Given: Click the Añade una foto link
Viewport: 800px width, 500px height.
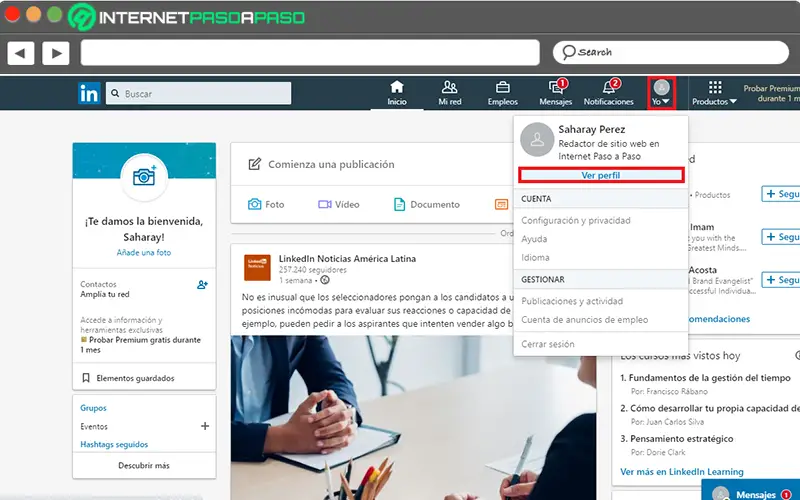Looking at the screenshot, I should [x=144, y=253].
